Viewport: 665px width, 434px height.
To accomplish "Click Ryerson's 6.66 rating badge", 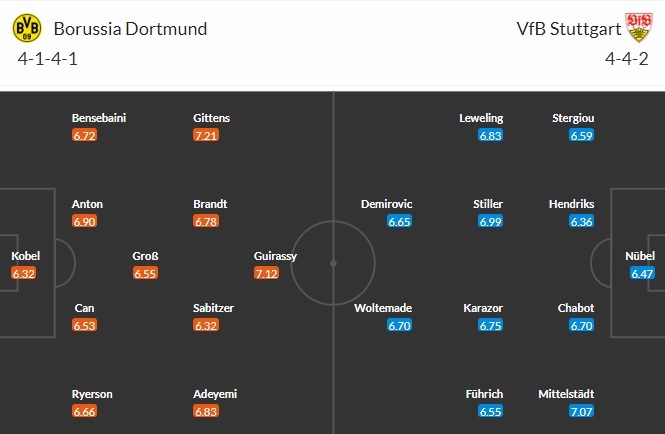I will point(85,412).
